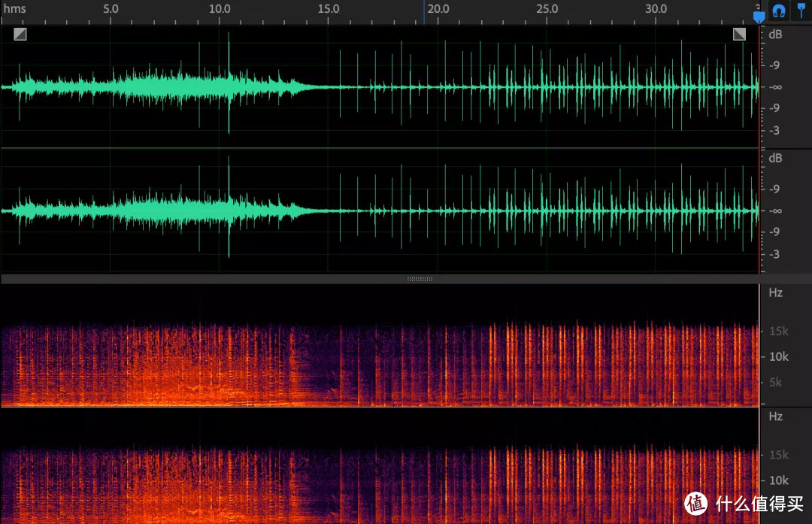This screenshot has width=812, height=524.
Task: Click the dB label of the lower channel
Action: pyautogui.click(x=775, y=159)
